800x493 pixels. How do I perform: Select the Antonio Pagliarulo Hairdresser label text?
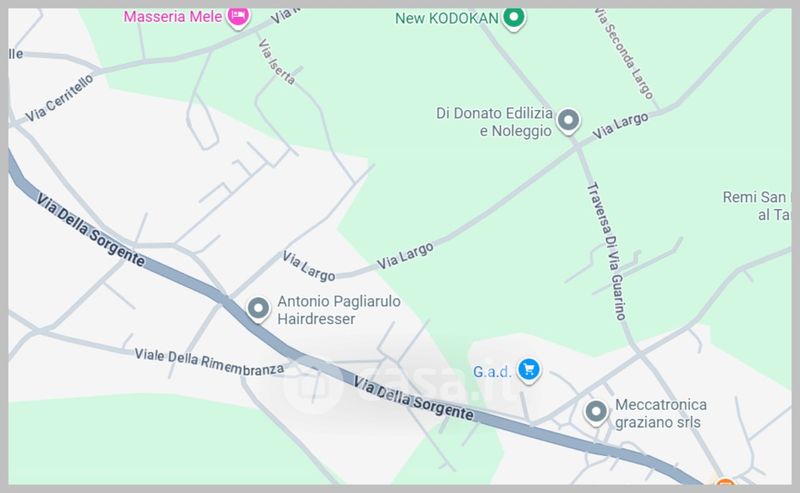339,310
